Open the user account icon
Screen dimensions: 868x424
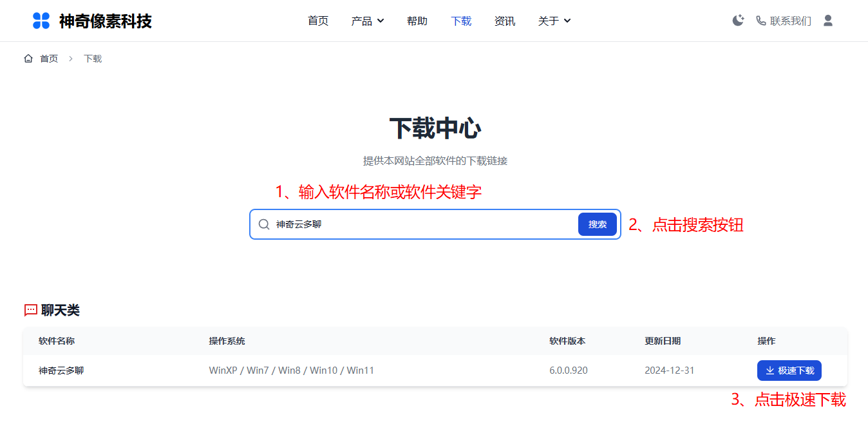point(827,20)
